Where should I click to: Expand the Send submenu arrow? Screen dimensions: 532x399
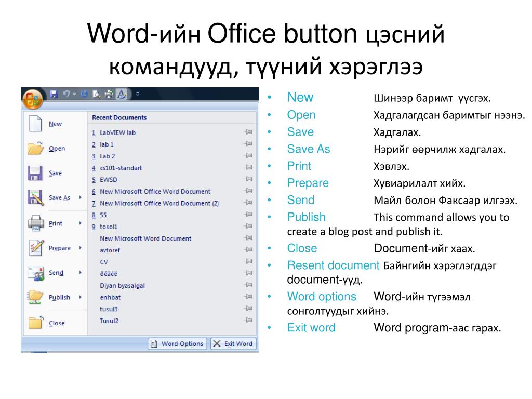coord(80,272)
